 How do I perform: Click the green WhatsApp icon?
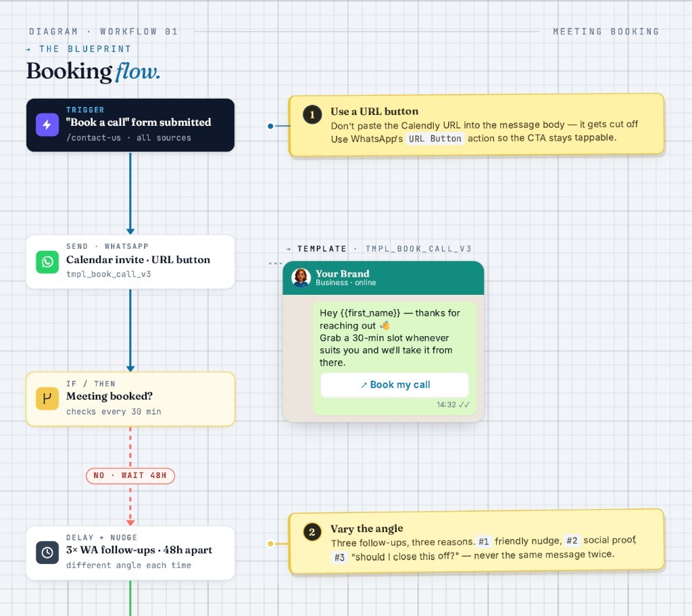47,262
